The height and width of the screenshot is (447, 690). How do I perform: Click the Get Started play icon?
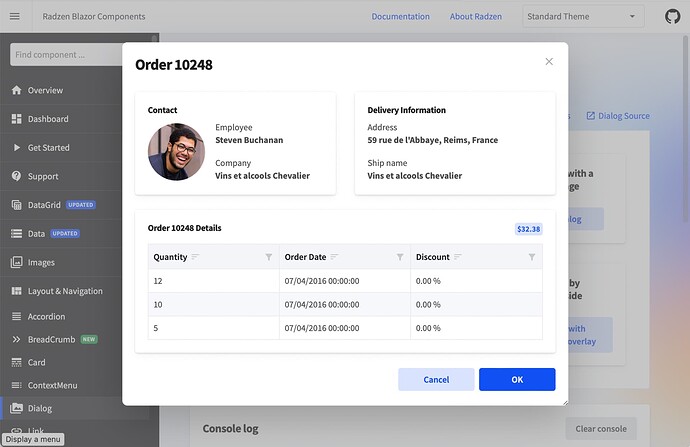[x=17, y=147]
